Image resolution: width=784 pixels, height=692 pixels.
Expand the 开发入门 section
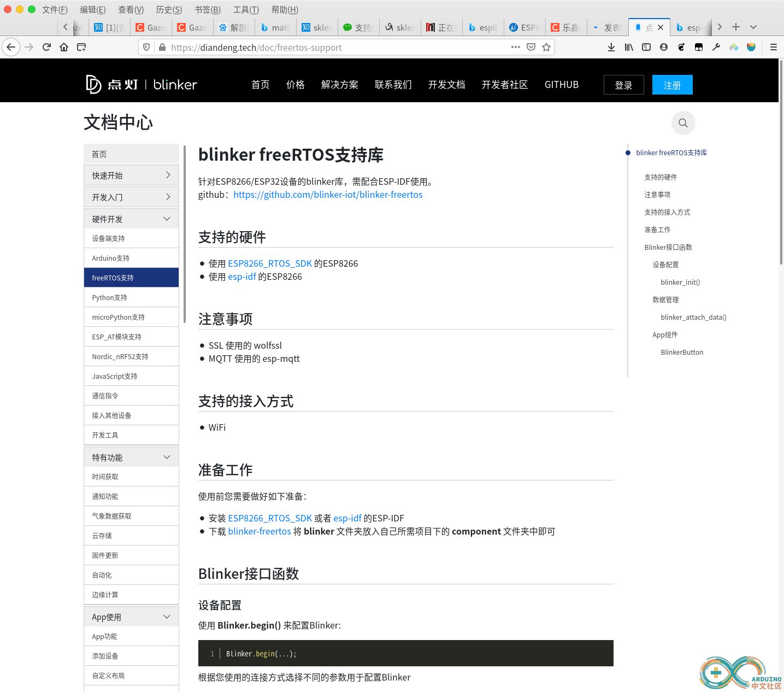click(131, 197)
